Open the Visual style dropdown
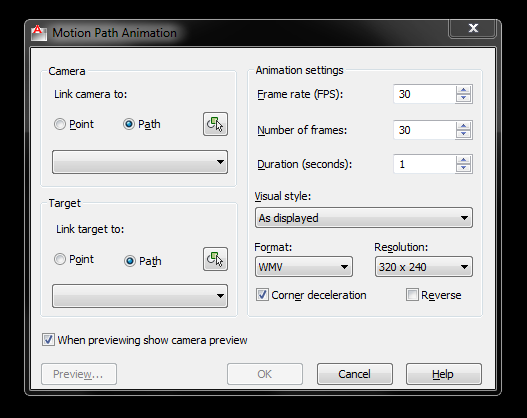Viewport: 527px width, 418px height. pyautogui.click(x=364, y=218)
